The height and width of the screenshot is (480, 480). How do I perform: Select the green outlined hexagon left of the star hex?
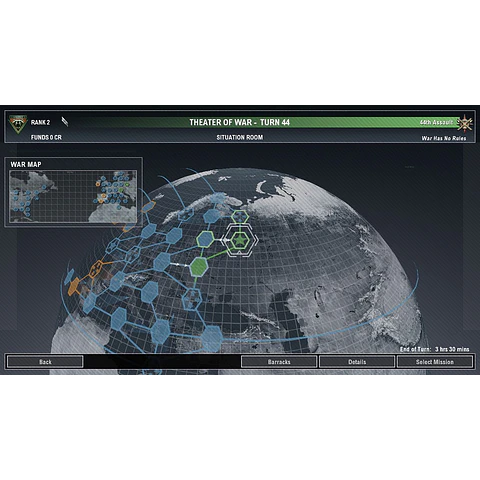coord(205,239)
